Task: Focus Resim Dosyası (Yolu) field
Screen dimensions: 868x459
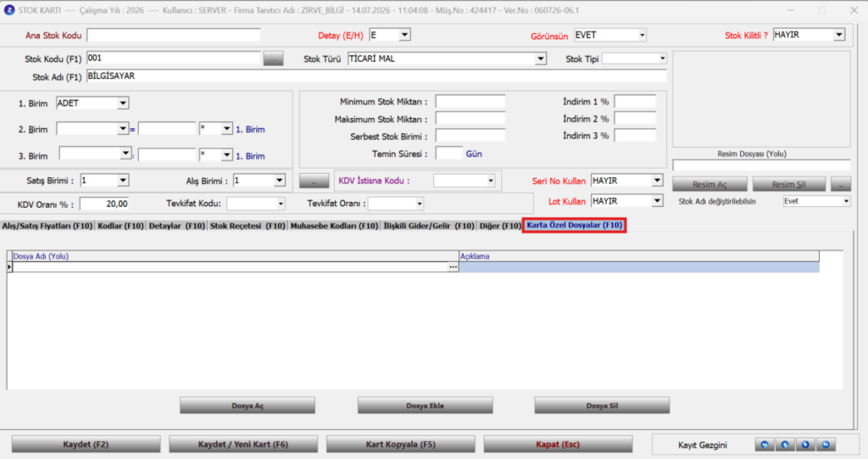Action: point(761,165)
